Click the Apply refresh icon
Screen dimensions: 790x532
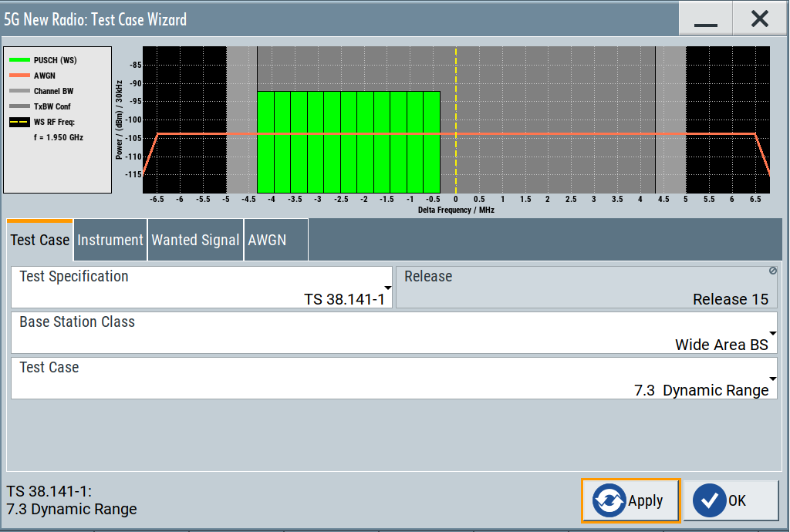pyautogui.click(x=609, y=500)
